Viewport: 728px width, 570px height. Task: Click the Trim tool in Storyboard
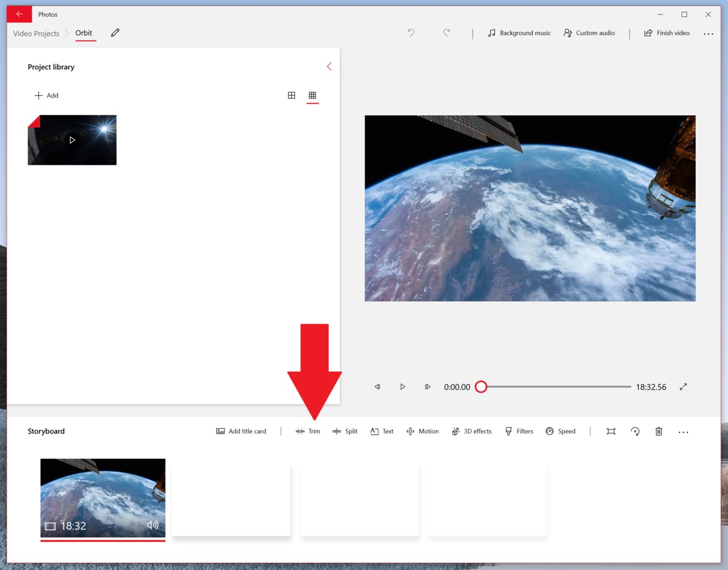point(308,431)
